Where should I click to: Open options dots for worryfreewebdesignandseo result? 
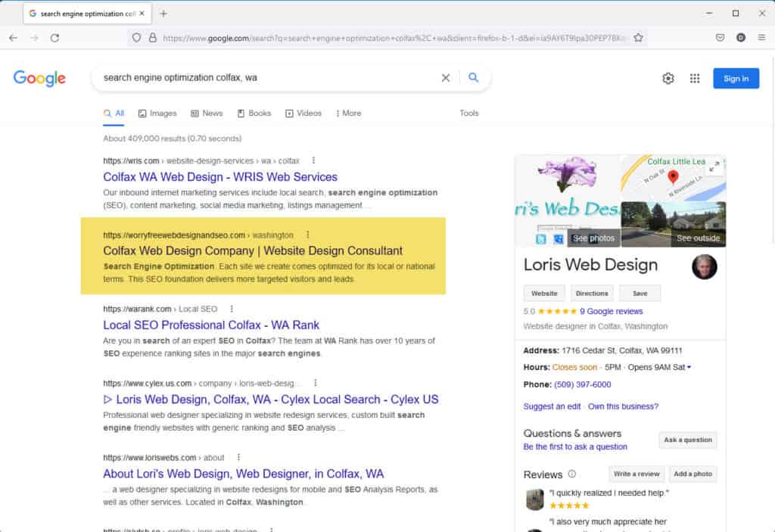[307, 235]
